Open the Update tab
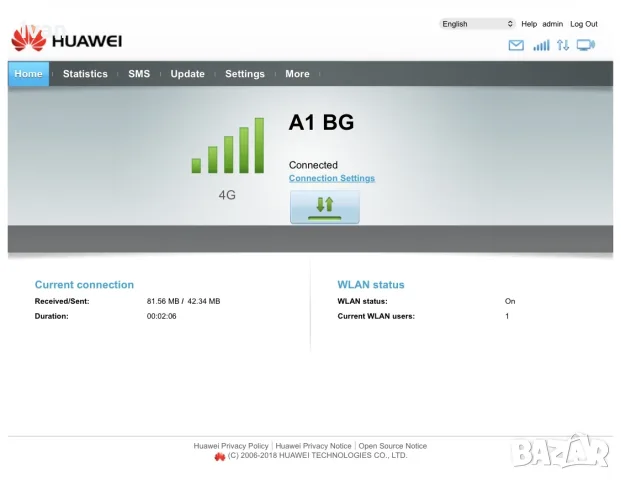 (187, 74)
